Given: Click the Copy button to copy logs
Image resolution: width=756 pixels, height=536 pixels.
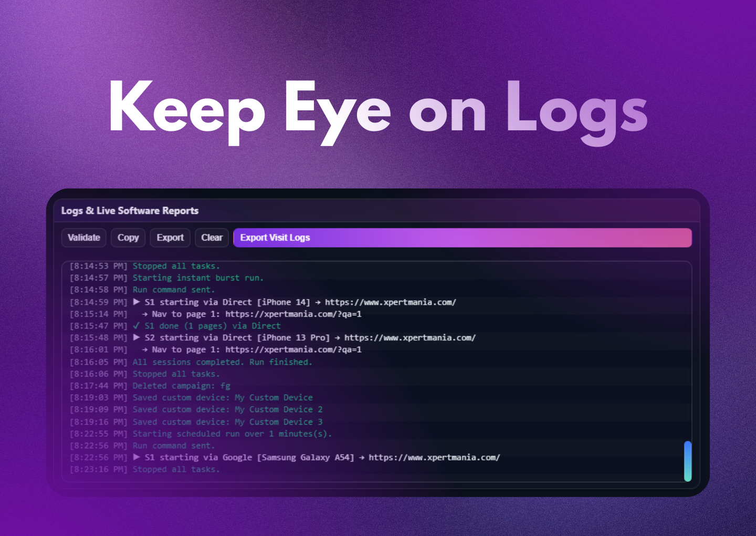Looking at the screenshot, I should coord(128,238).
